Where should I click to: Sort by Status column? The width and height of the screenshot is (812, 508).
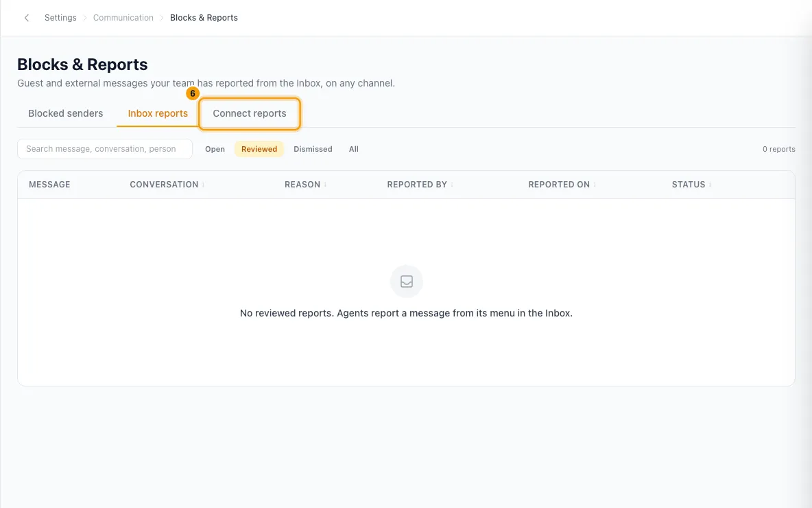pos(691,185)
